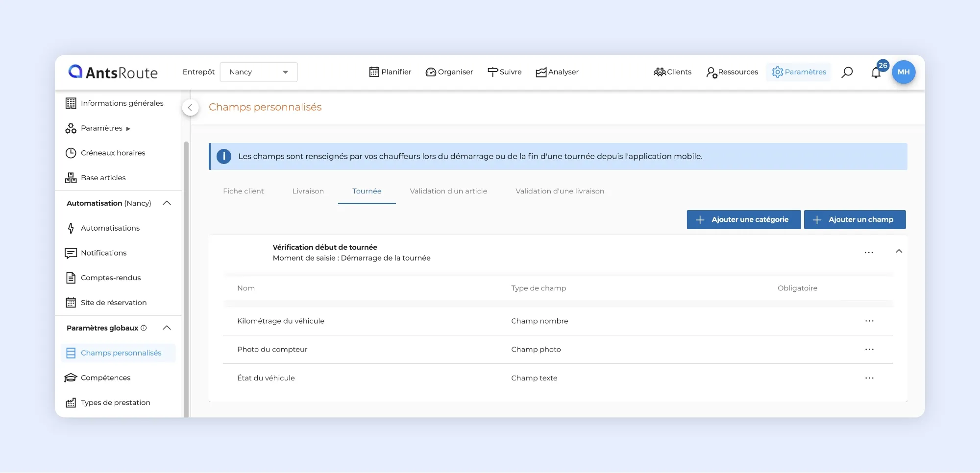
Task: Switch to Validation d'un article tab
Action: (x=448, y=191)
